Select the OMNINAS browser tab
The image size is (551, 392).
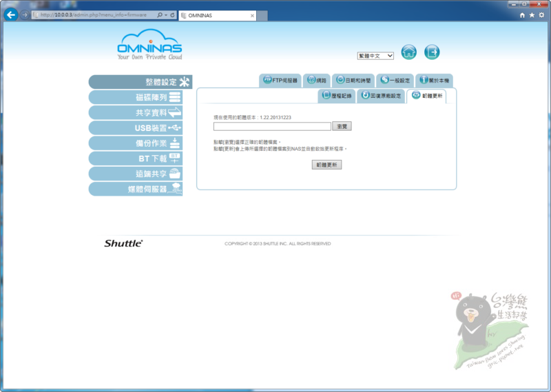tap(218, 15)
